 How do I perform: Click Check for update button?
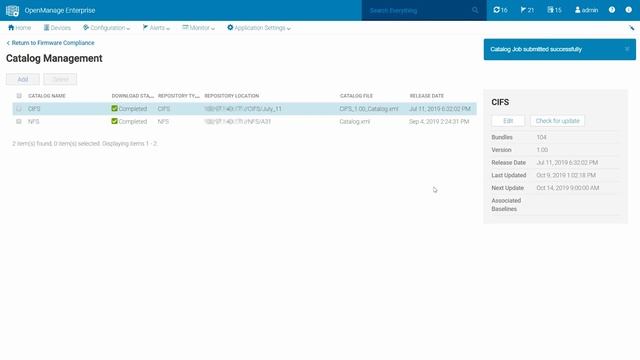pyautogui.click(x=558, y=121)
